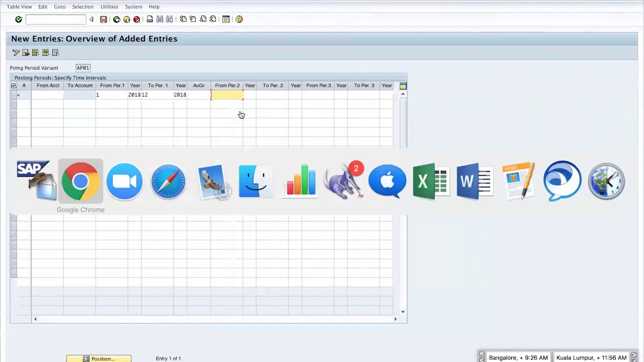The image size is (644, 362).
Task: Click the To Per. 2 column header
Action: point(273,85)
